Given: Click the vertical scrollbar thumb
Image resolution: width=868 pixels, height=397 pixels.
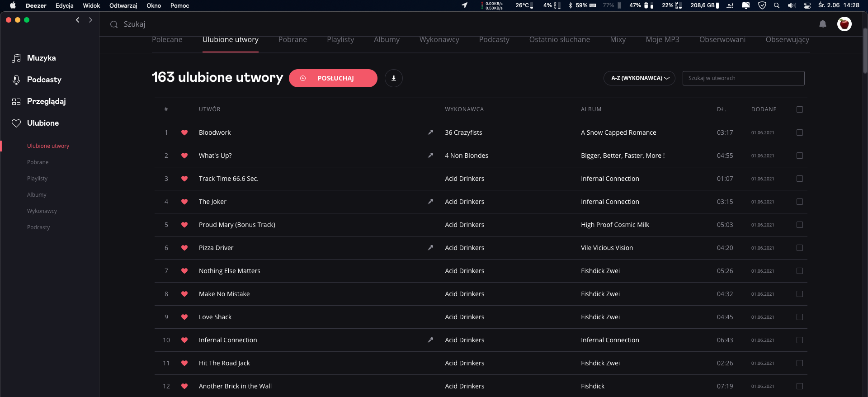Looking at the screenshot, I should pos(865,51).
